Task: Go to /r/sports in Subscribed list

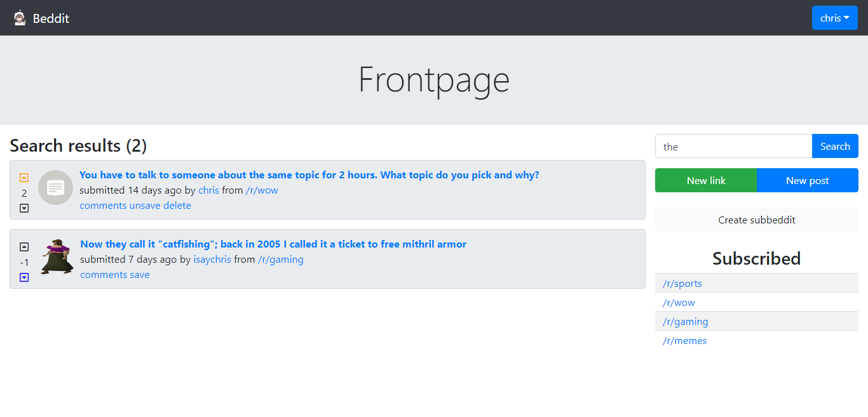Action: (x=682, y=283)
